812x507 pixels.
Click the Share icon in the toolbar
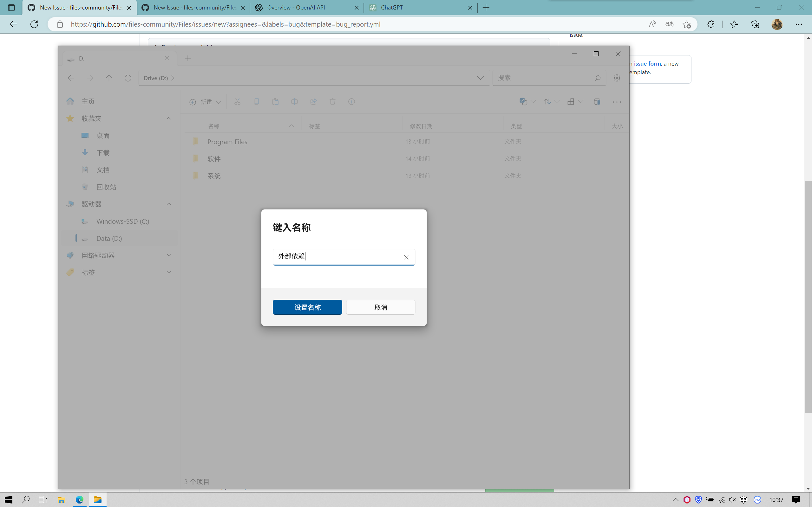point(313,102)
